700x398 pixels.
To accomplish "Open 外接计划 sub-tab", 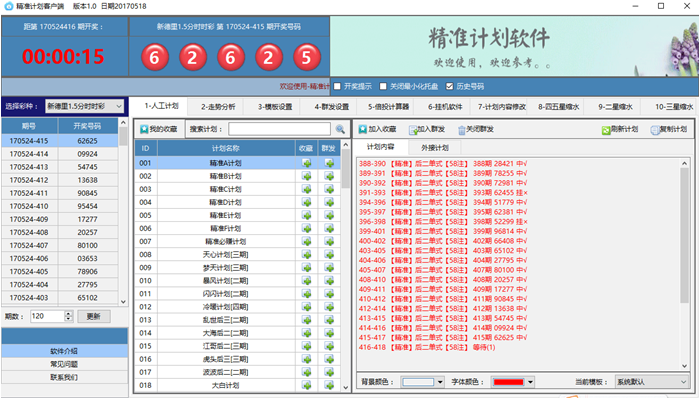I will tap(434, 148).
